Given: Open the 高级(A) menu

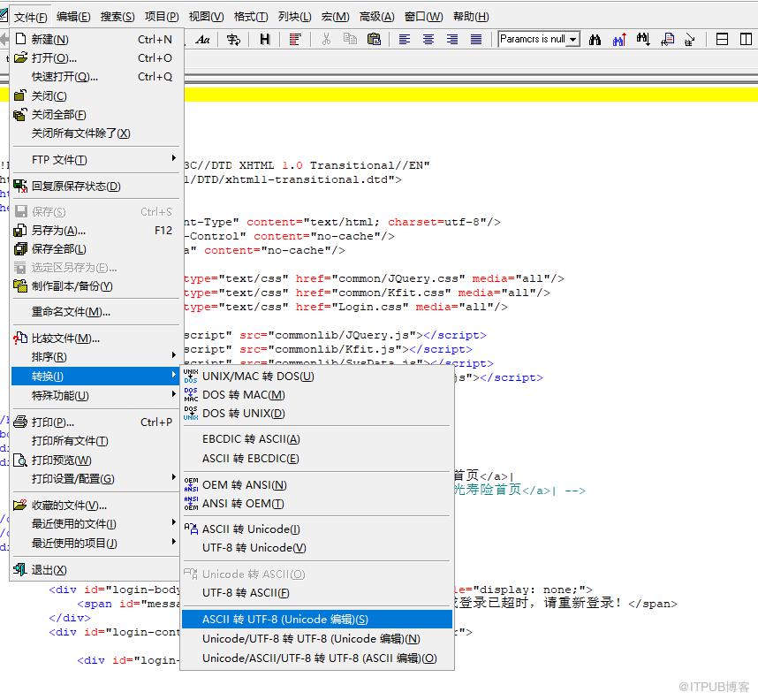Looking at the screenshot, I should (x=377, y=17).
